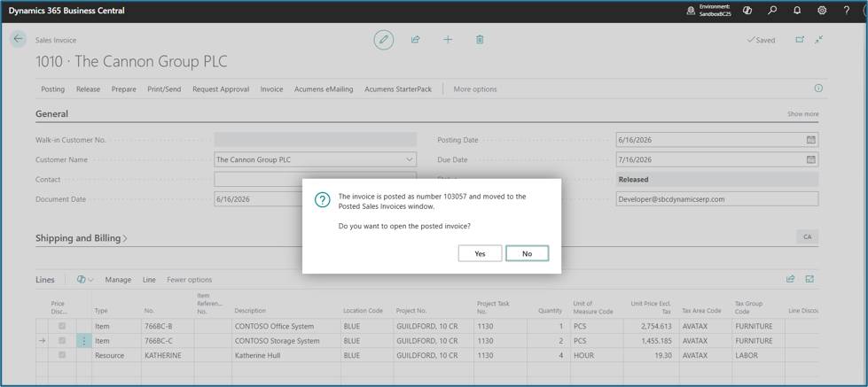Open the Release menu
The height and width of the screenshot is (387, 868).
88,89
